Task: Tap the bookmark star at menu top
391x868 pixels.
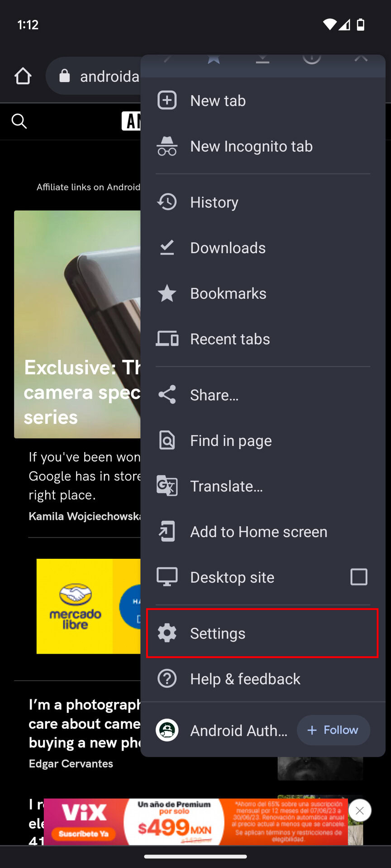Action: pos(214,59)
